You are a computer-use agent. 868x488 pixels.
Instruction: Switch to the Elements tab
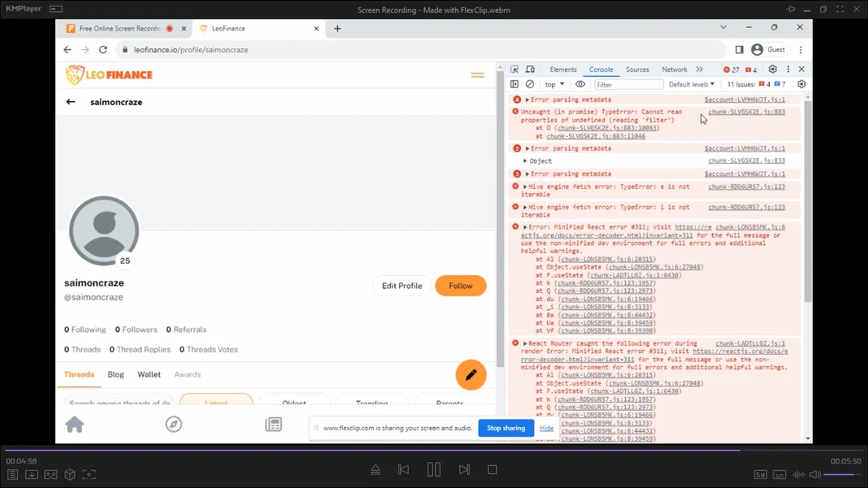(563, 69)
